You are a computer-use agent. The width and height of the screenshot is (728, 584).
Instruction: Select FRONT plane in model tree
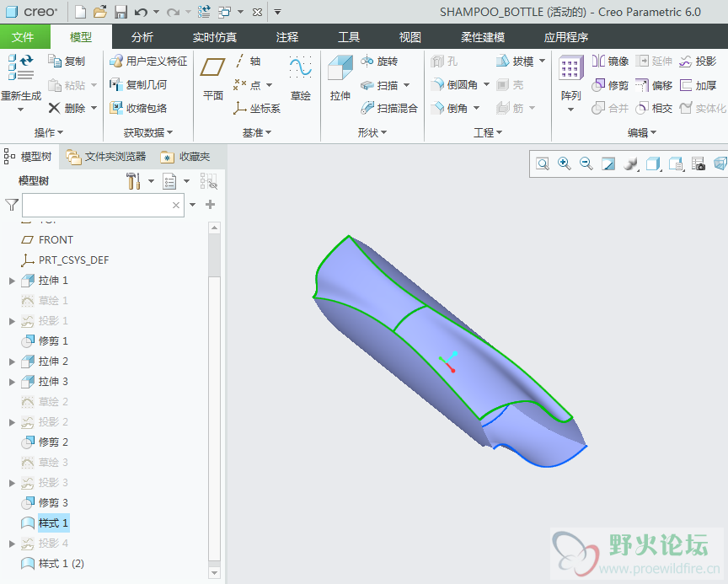pos(47,240)
